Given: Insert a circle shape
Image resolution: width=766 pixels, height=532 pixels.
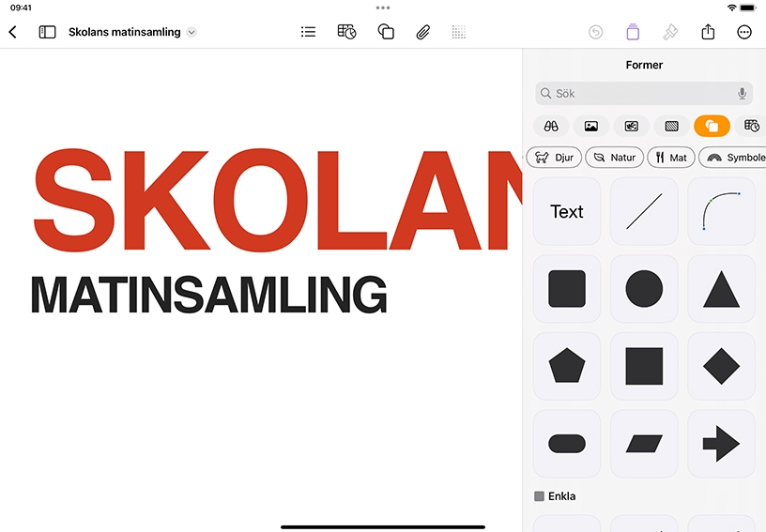Looking at the screenshot, I should tap(644, 288).
